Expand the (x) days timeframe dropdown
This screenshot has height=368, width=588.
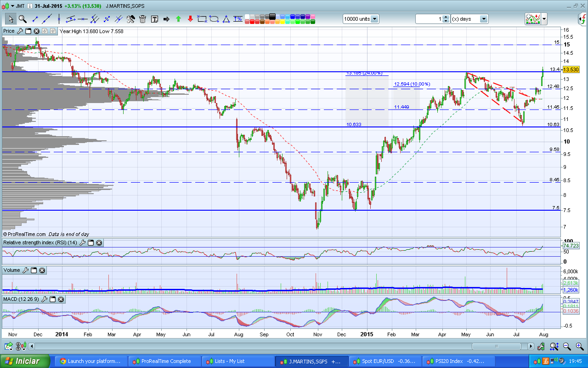point(483,19)
